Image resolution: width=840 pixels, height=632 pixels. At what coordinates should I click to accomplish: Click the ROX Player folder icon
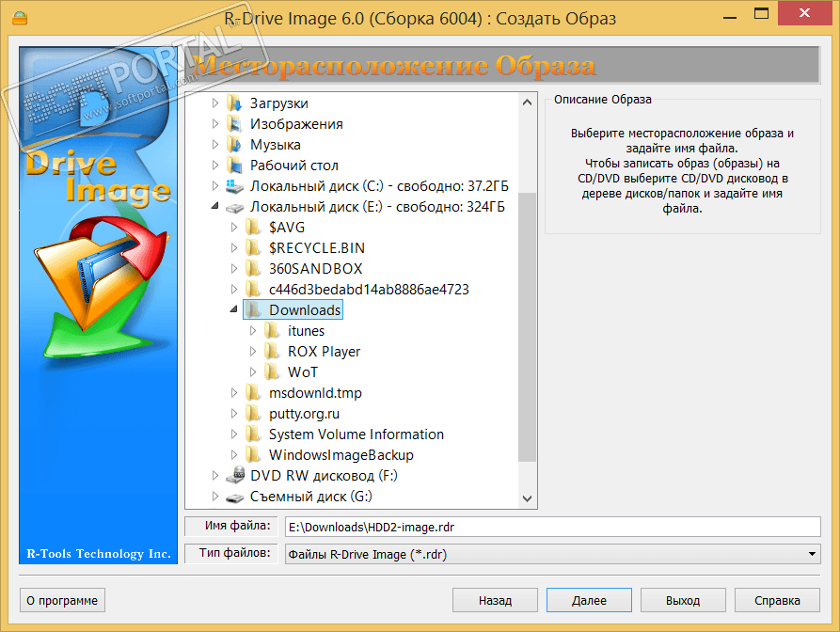click(x=272, y=352)
